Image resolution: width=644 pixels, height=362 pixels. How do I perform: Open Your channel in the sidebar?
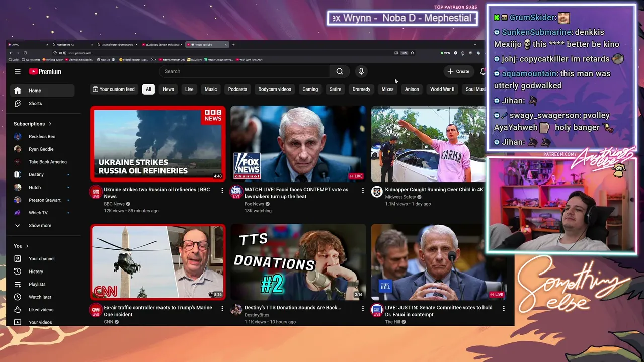tap(42, 259)
